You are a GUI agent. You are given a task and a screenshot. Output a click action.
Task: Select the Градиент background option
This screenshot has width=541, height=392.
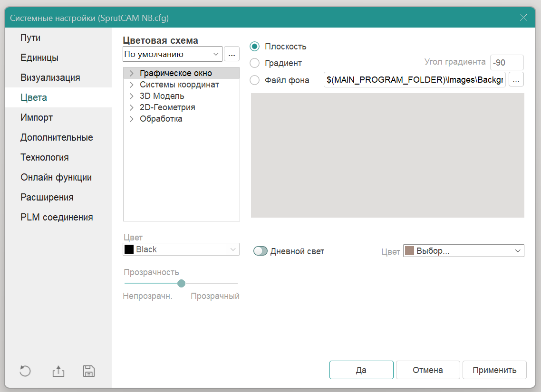tap(255, 63)
